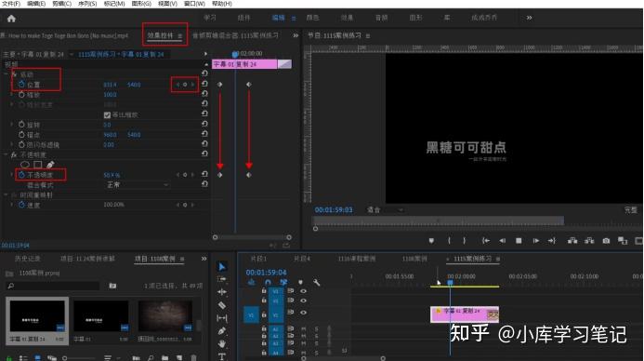Viewport: 644px width, 361px height.
Task: Toggle 旋转 rotation stopwatch animation
Action: point(21,125)
